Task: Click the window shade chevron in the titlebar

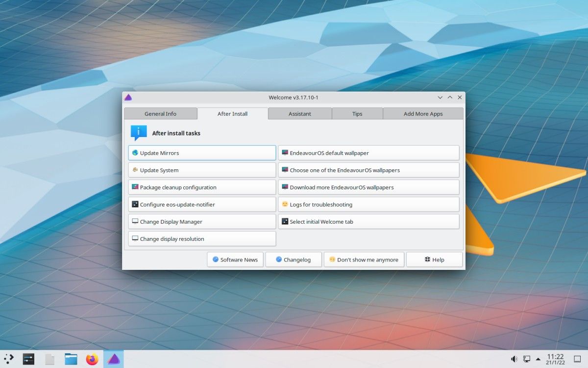Action: coord(440,97)
